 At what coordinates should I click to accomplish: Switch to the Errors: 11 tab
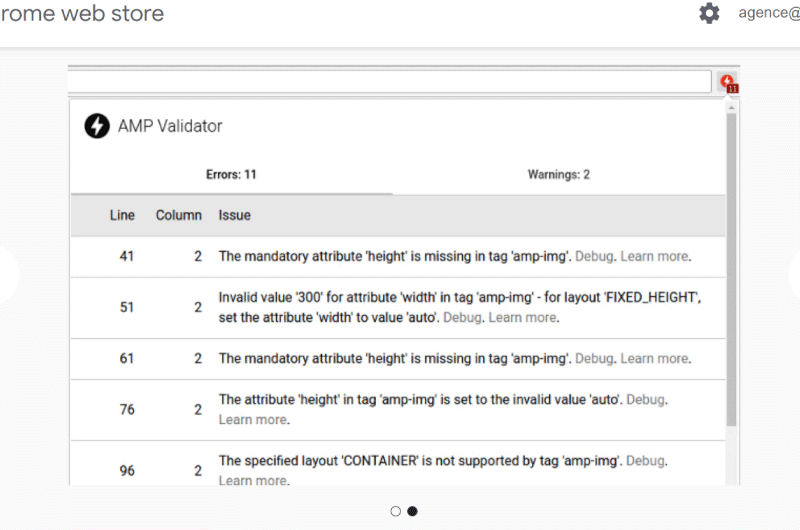[x=231, y=174]
